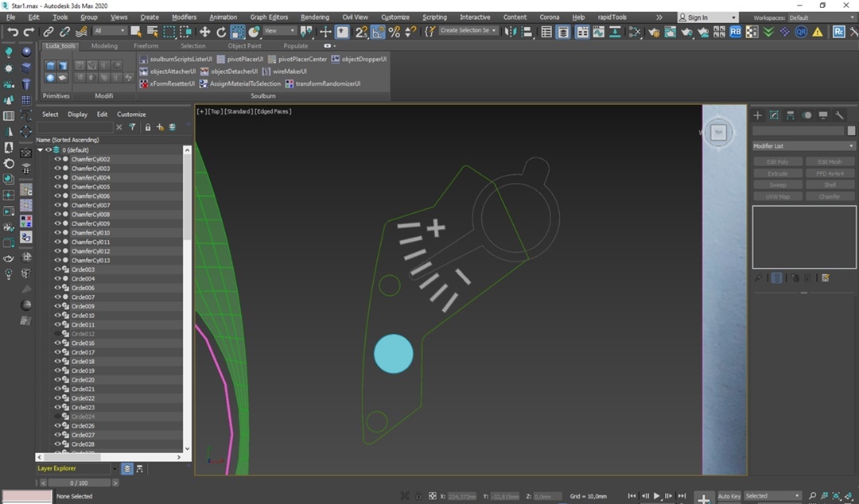Click the Redo arrow in main toolbar
This screenshot has height=504, width=859.
(29, 32)
